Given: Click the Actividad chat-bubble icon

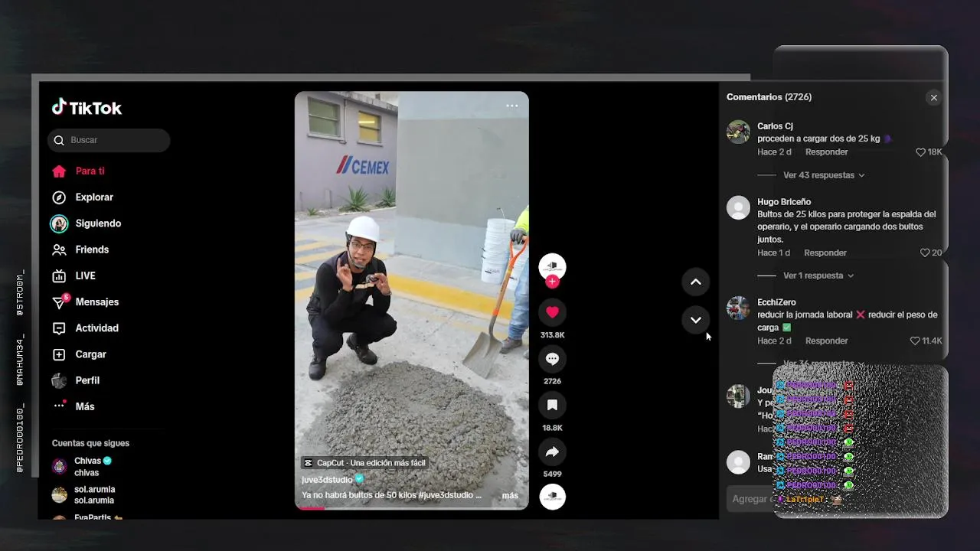Looking at the screenshot, I should [59, 328].
